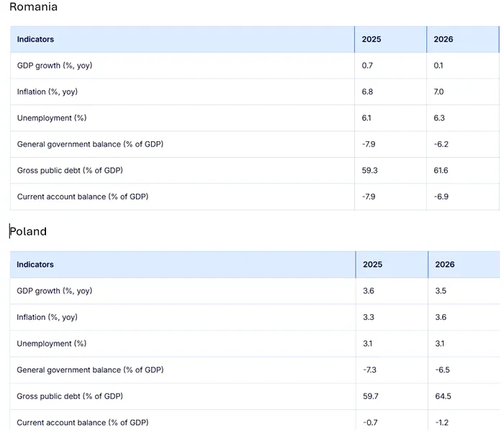Select Poland table 2025 column header
The image size is (504, 433).
pos(372,264)
